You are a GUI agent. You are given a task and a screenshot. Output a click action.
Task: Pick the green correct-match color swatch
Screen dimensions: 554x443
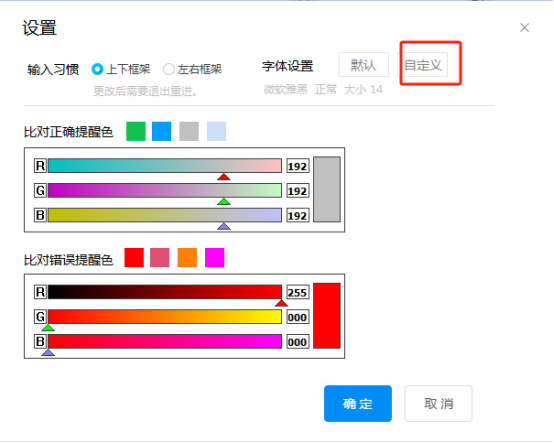(x=136, y=131)
